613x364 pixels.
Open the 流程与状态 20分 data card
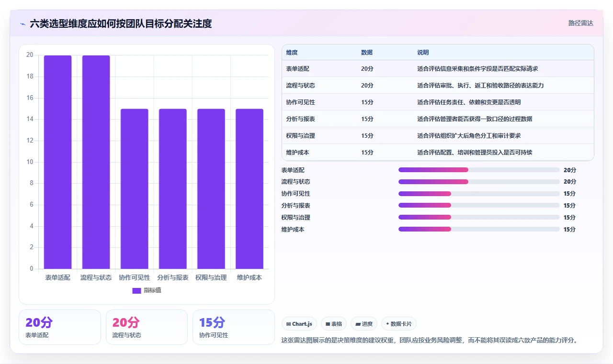click(147, 327)
